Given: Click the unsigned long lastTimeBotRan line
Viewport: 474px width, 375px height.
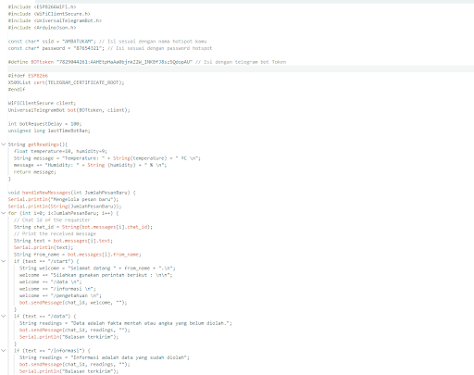Looking at the screenshot, I should point(49,131).
